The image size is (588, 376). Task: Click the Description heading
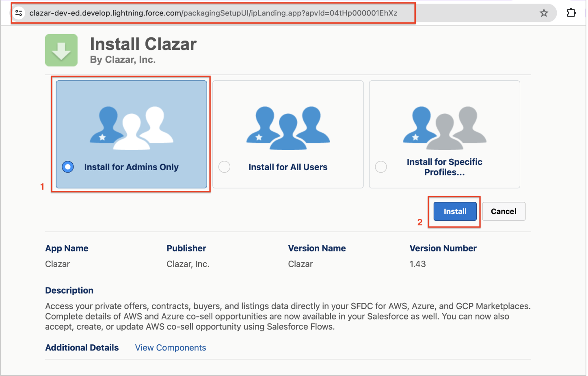69,290
